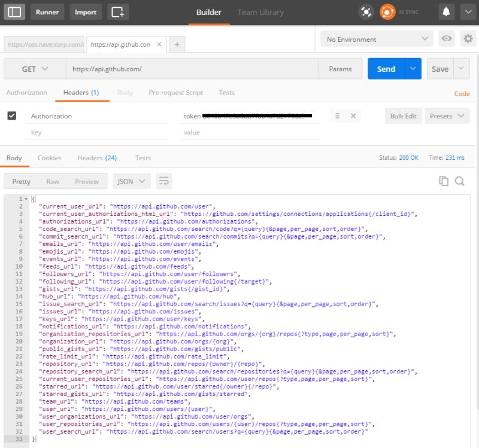479x448 pixels.
Task: Open Postman settings with the gear icon
Action: tap(468, 38)
